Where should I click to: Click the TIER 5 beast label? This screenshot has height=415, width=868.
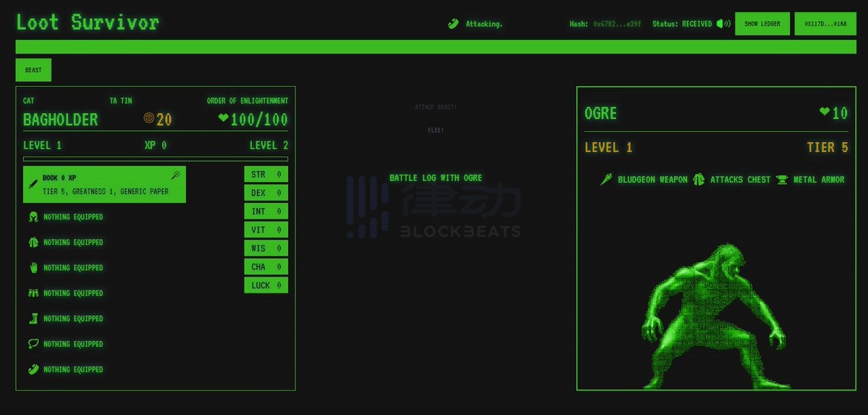pos(827,147)
